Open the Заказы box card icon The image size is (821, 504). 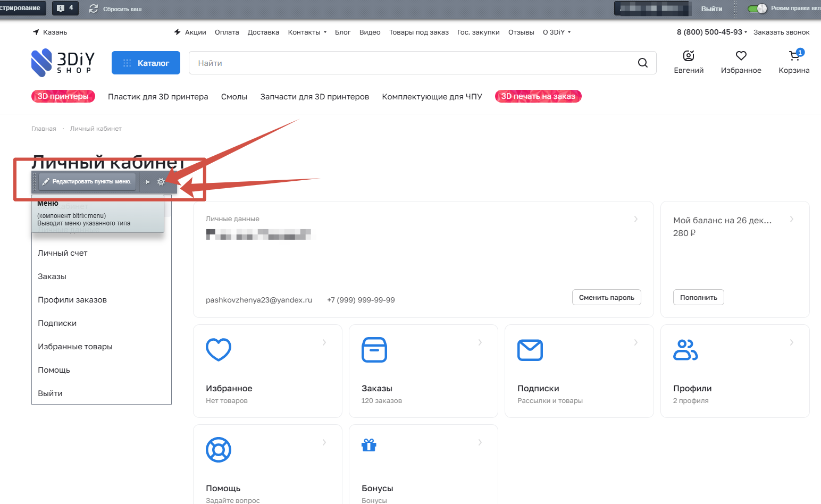coord(374,350)
